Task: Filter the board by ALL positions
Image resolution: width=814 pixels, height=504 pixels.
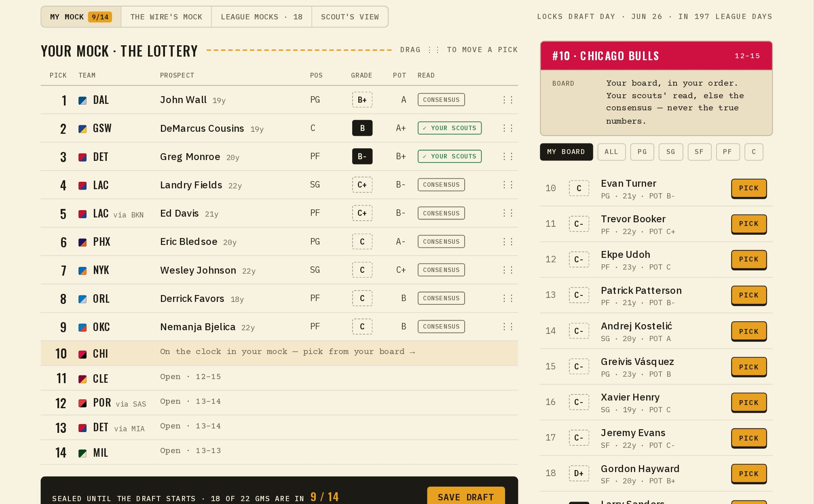Action: 611,152
